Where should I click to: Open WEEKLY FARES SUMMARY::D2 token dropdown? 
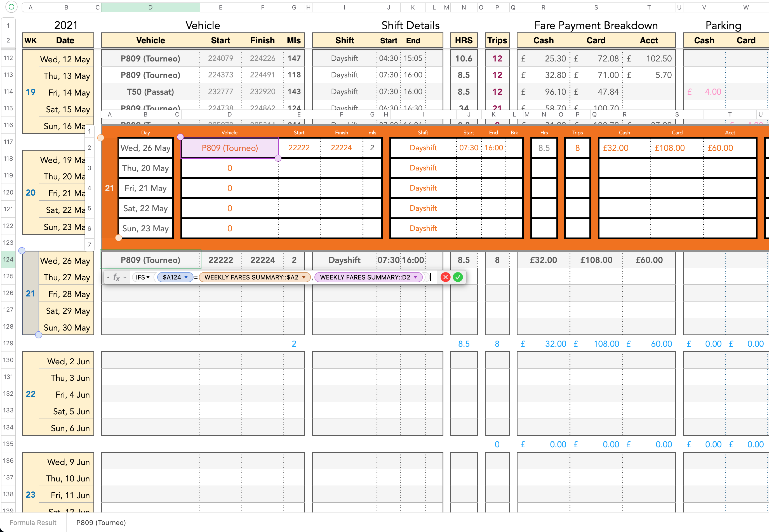[415, 277]
